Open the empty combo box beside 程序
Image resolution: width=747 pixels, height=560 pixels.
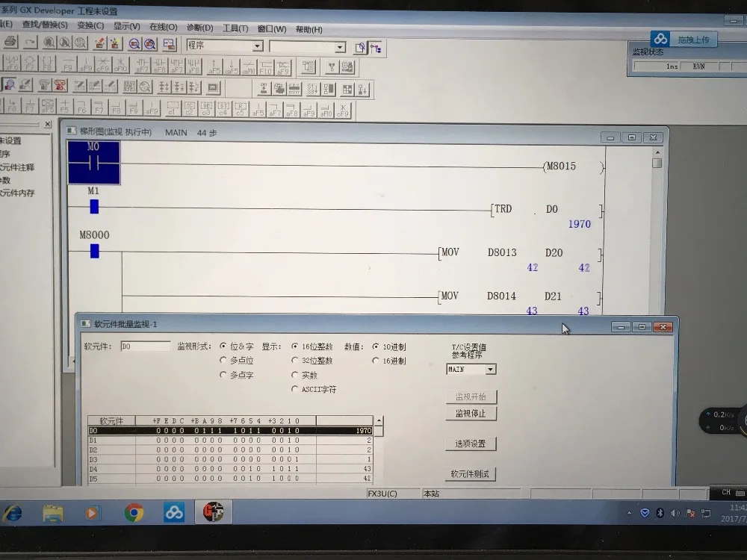(x=340, y=47)
